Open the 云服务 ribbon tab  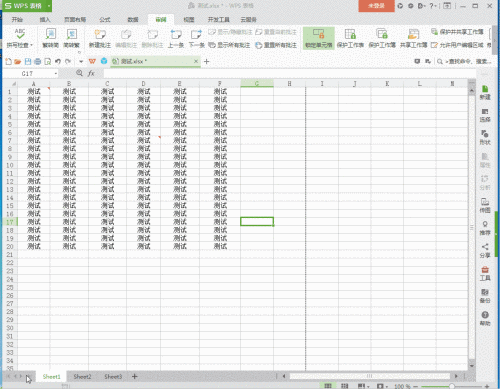[249, 20]
